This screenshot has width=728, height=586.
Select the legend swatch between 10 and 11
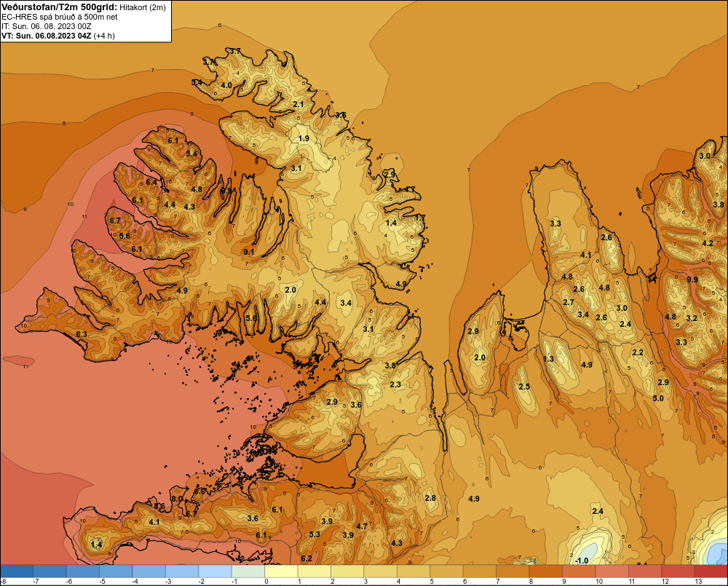612,571
